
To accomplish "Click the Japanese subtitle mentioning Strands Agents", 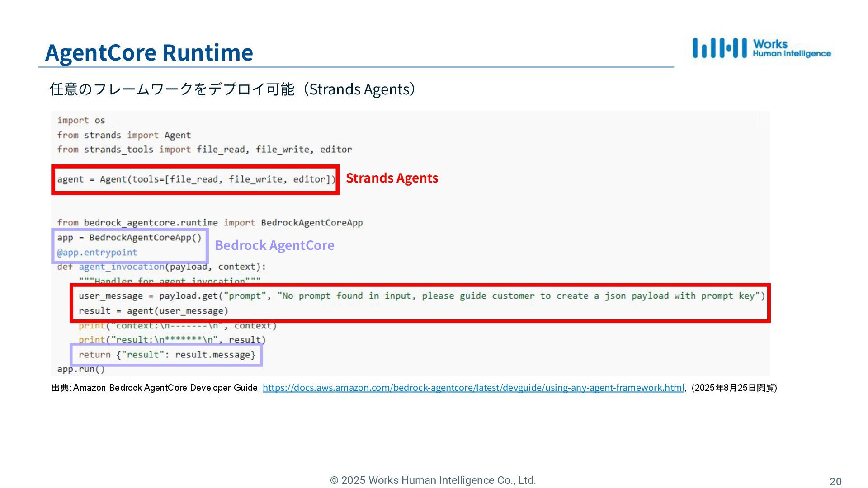I will tap(232, 89).
